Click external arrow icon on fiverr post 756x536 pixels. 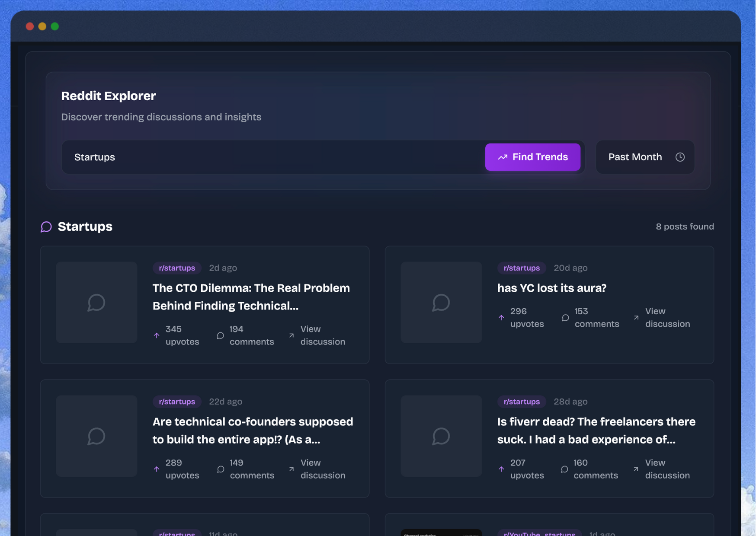coord(636,469)
